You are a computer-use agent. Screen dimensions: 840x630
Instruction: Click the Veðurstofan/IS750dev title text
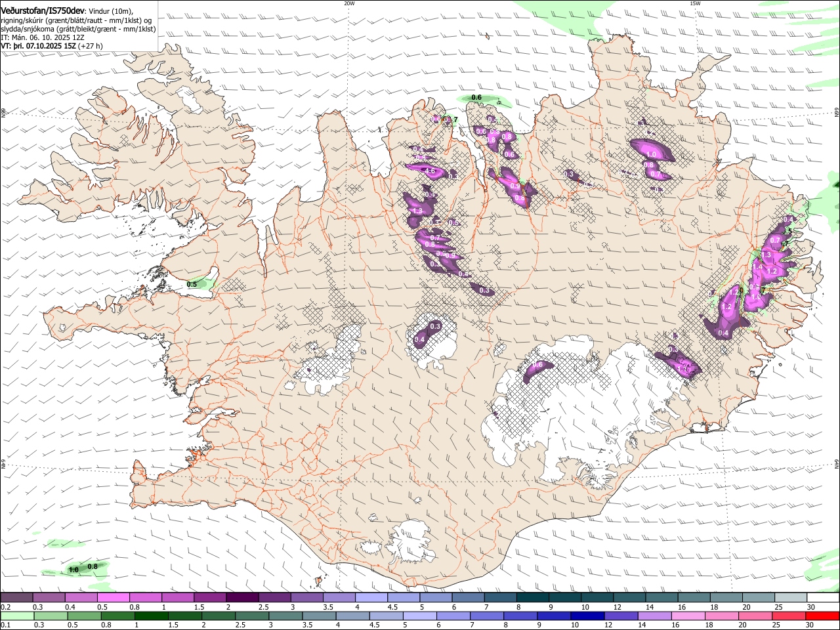pos(43,11)
